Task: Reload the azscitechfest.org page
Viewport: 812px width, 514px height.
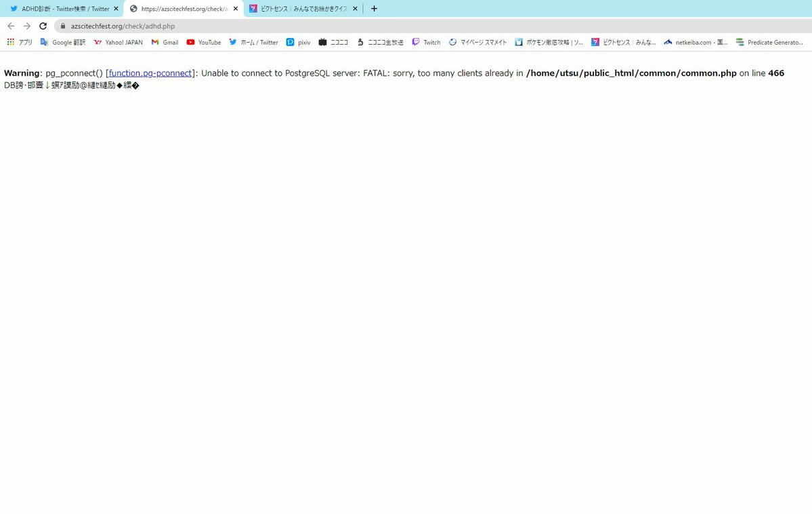Action: pos(43,26)
